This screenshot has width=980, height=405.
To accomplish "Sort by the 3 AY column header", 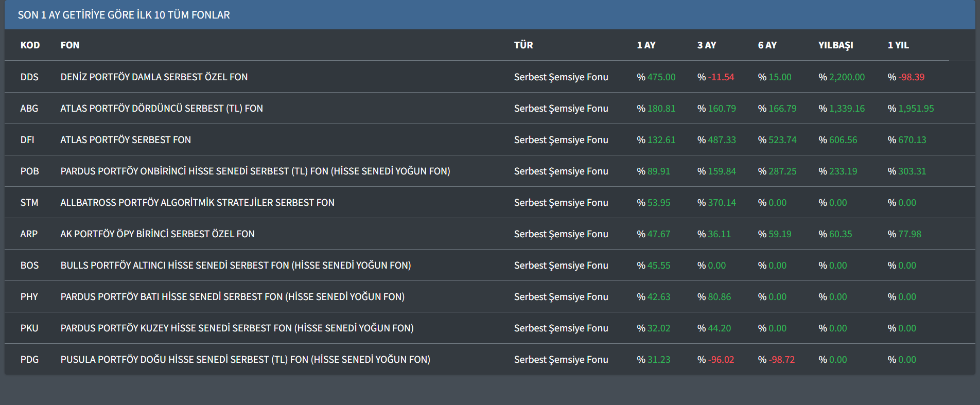I will click(x=706, y=45).
